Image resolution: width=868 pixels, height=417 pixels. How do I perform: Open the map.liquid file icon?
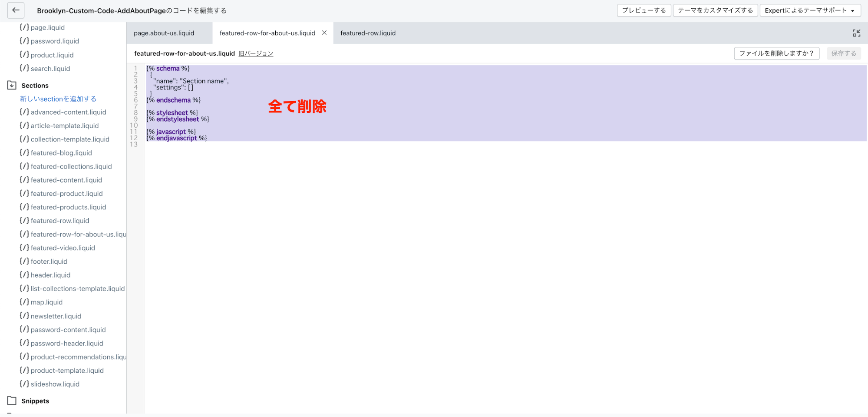point(24,302)
